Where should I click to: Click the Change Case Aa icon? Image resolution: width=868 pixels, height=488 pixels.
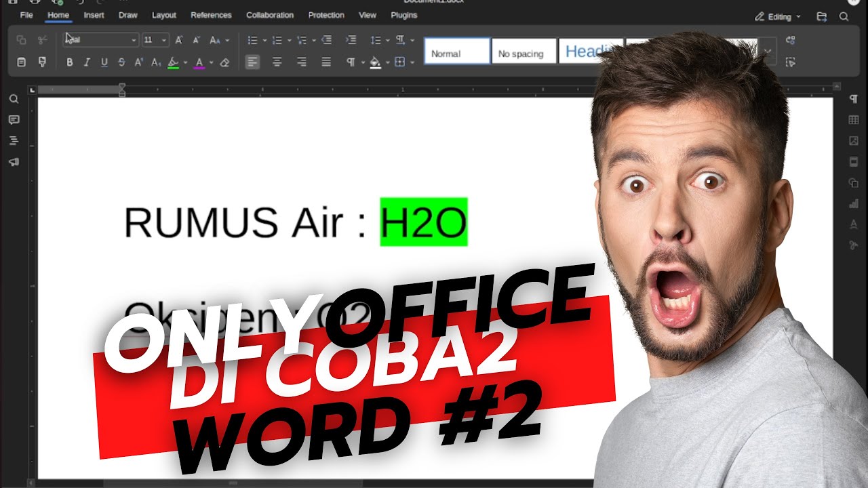point(215,40)
